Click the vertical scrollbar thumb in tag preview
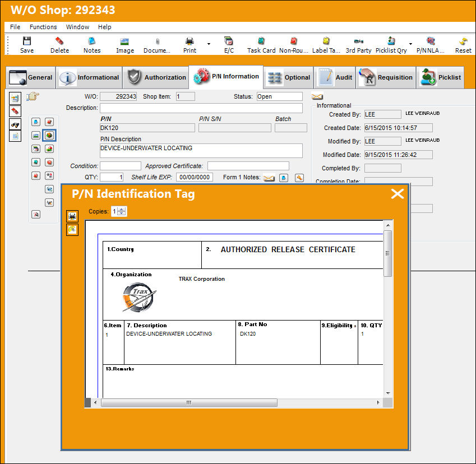Viewport: 476px width, 464px height. (x=387, y=253)
